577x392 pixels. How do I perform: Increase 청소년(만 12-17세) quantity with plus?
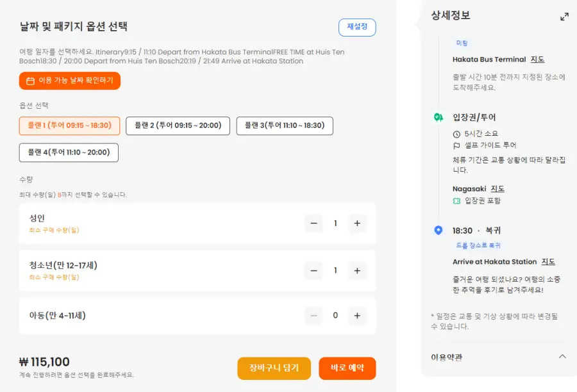point(357,271)
